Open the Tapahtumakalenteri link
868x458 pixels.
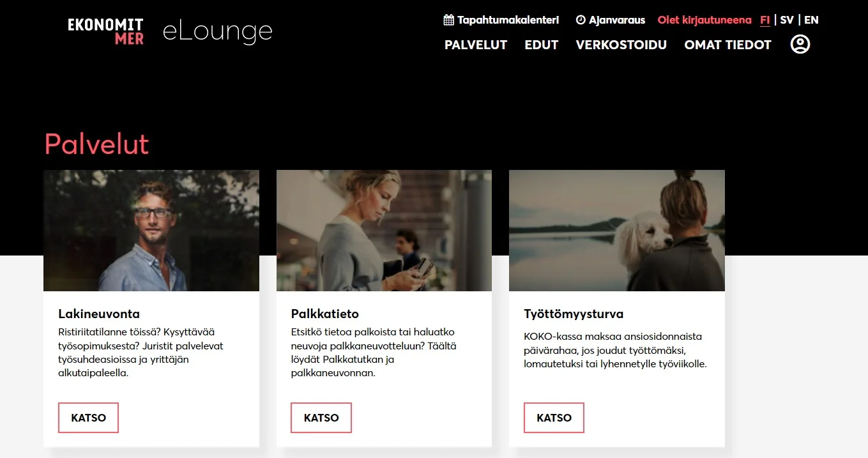click(508, 20)
